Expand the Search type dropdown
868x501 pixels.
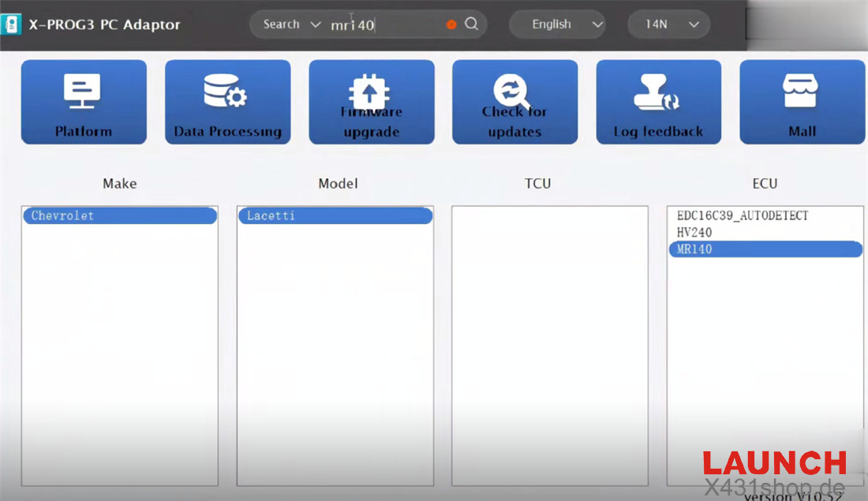[292, 24]
